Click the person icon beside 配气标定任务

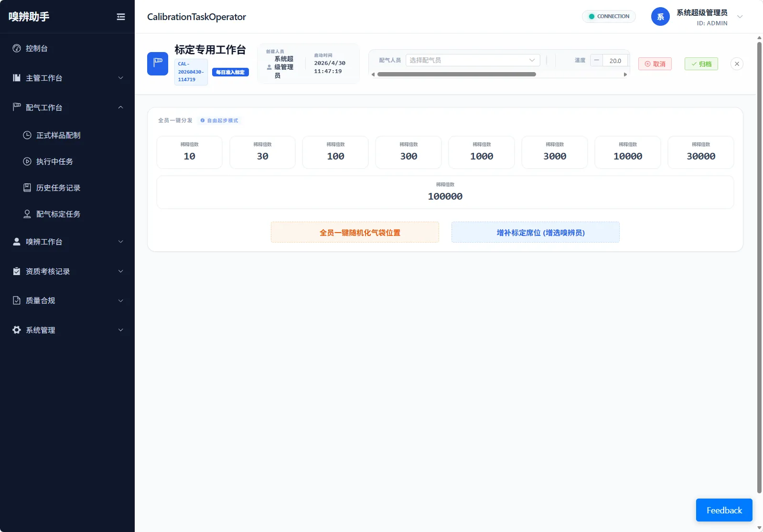27,214
